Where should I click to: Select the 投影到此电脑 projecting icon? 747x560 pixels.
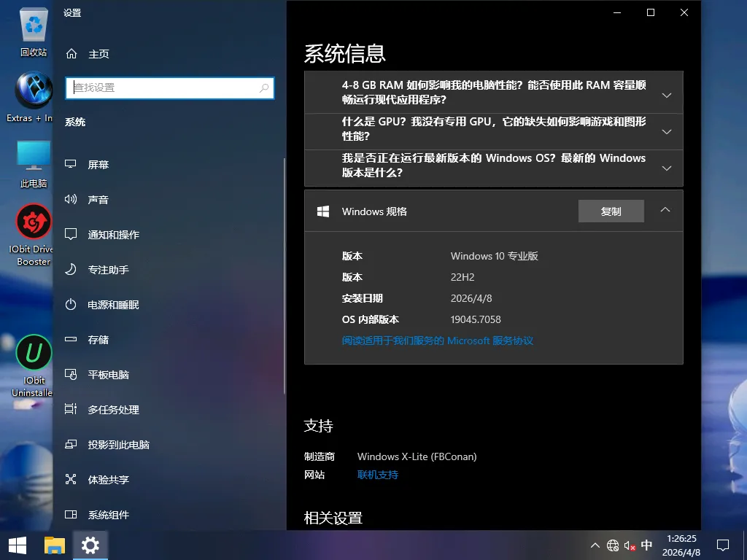pyautogui.click(x=71, y=444)
